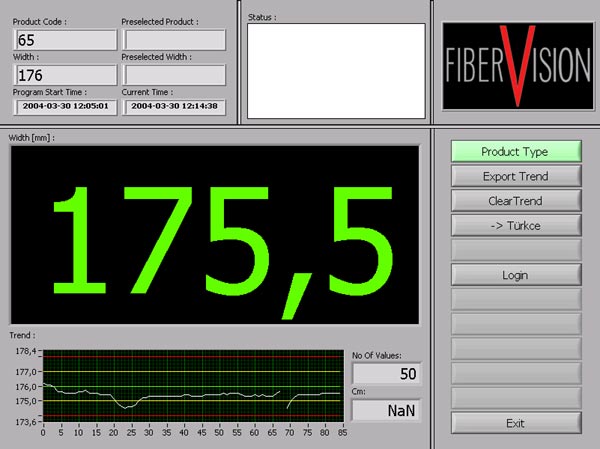
Task: Click the Product Type button
Action: (x=515, y=152)
